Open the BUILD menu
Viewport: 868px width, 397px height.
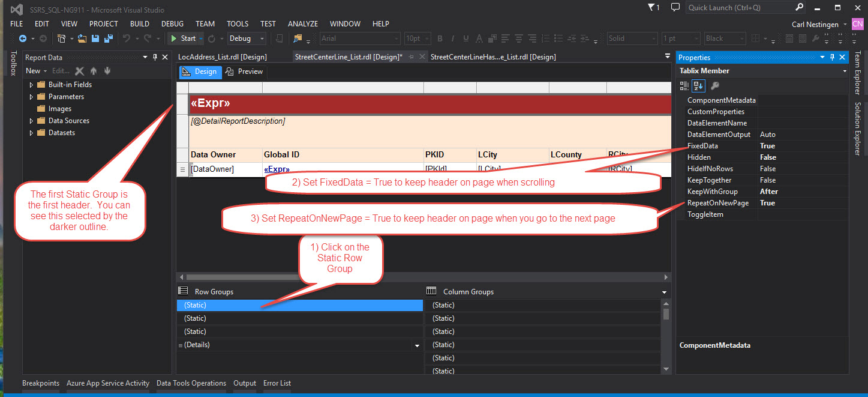[x=139, y=24]
